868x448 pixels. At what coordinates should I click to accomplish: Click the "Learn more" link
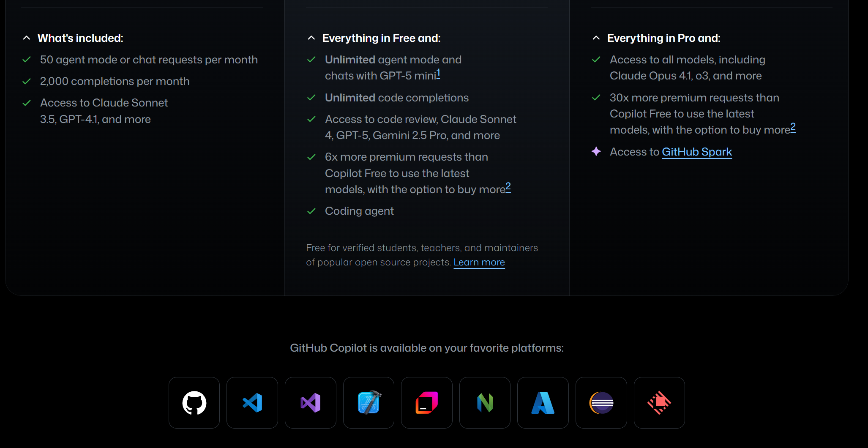(479, 262)
